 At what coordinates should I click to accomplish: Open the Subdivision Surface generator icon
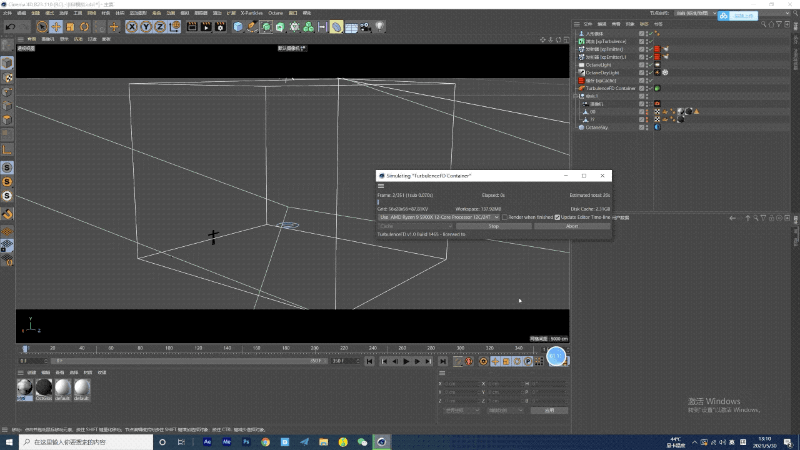[x=266, y=27]
